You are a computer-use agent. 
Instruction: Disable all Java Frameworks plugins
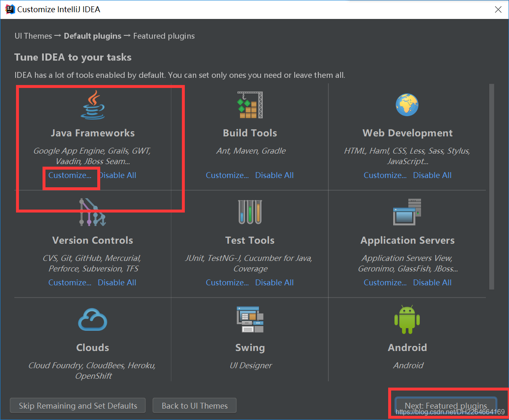pyautogui.click(x=117, y=175)
